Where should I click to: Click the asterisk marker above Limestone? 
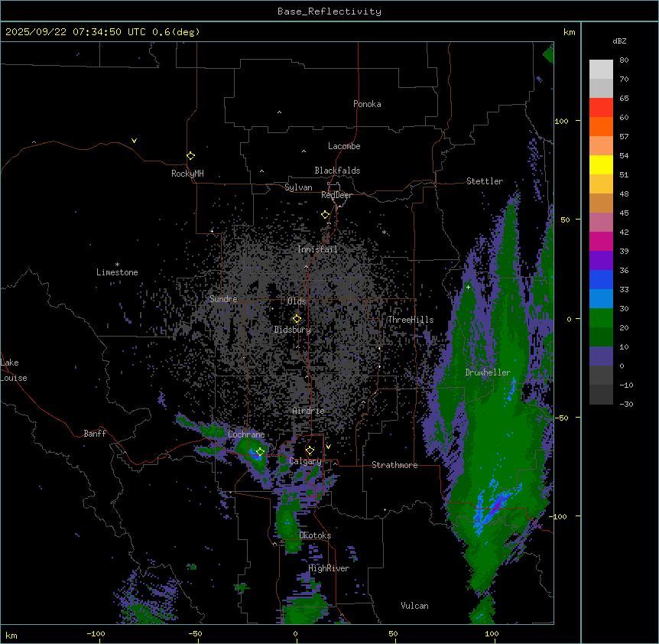pyautogui.click(x=117, y=264)
